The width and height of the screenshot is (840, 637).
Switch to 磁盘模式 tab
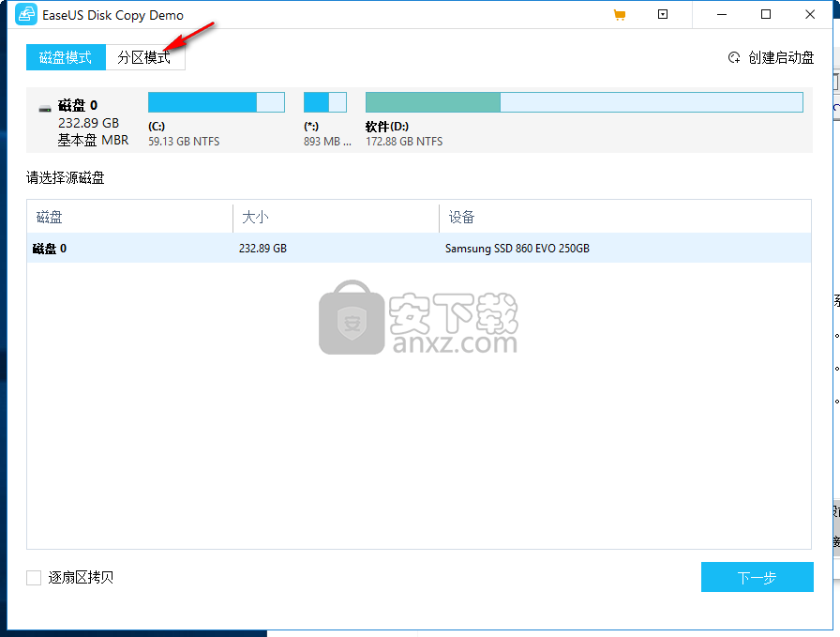(x=66, y=57)
